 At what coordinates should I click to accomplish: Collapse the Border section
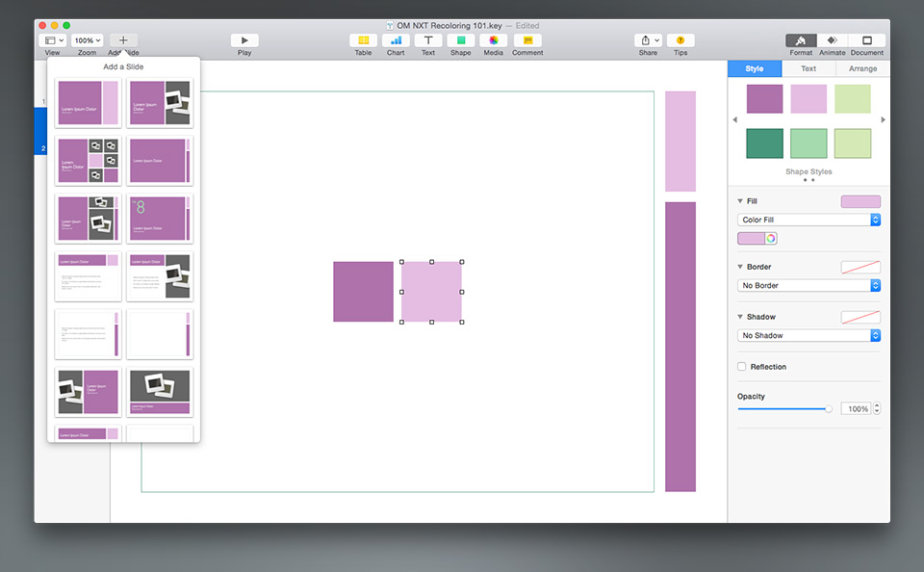coord(739,267)
